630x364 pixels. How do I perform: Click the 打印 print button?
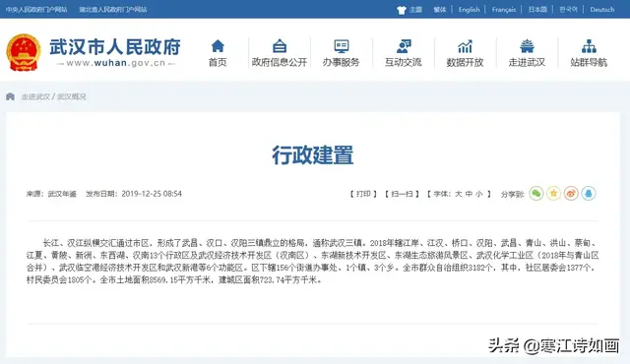click(363, 194)
